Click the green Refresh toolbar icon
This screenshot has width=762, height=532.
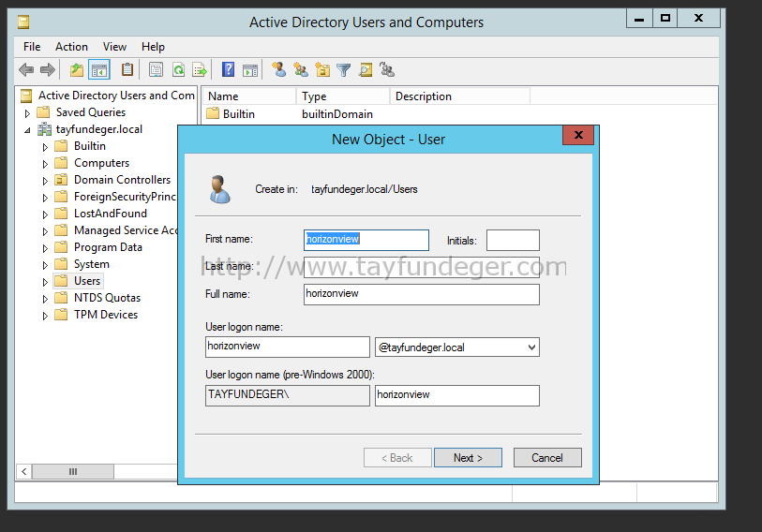click(x=178, y=70)
